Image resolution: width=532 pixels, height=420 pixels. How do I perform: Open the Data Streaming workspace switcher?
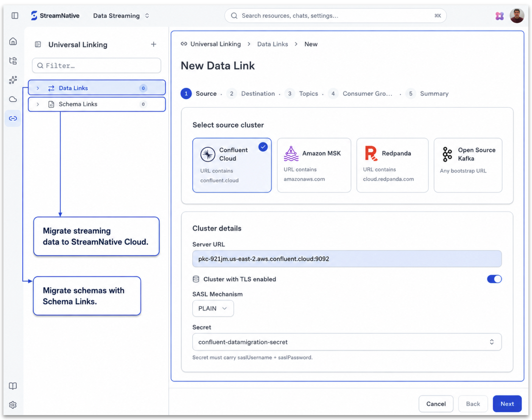pos(121,16)
